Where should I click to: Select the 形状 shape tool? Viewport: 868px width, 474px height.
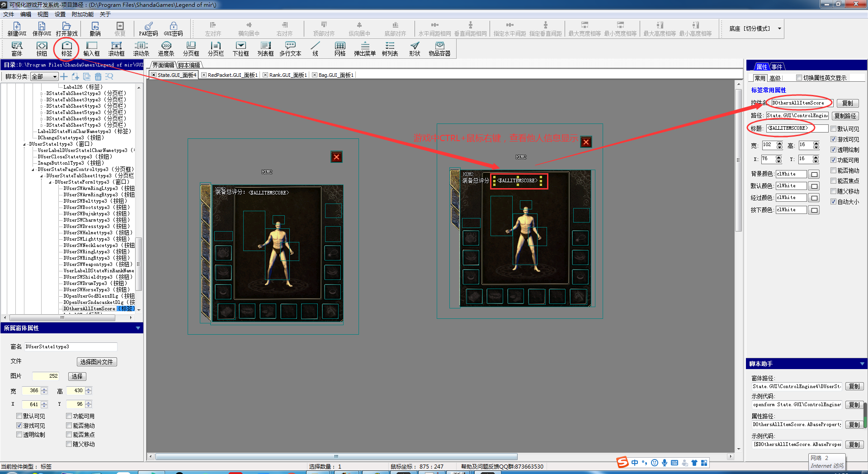pos(415,49)
